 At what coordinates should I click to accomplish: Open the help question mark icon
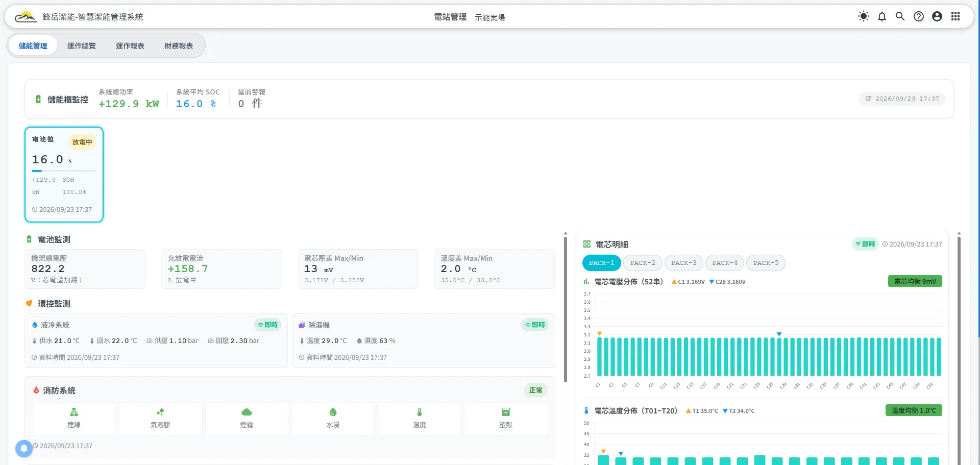tap(918, 16)
